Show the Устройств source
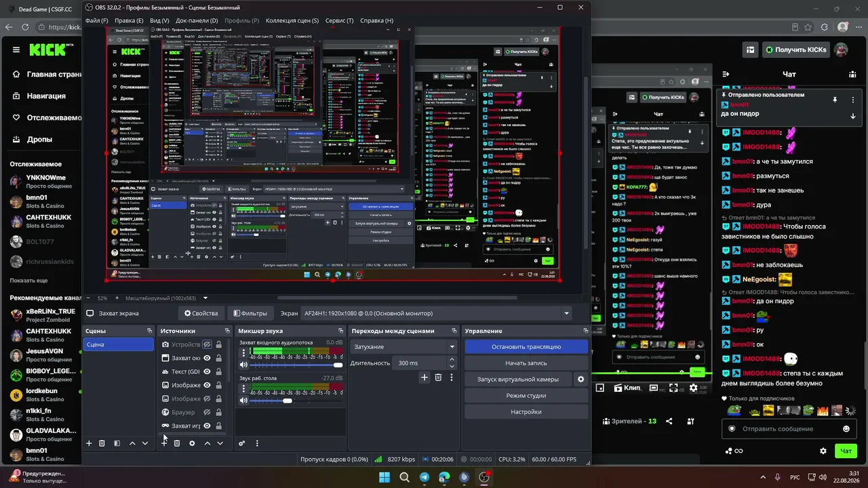 tap(207, 344)
